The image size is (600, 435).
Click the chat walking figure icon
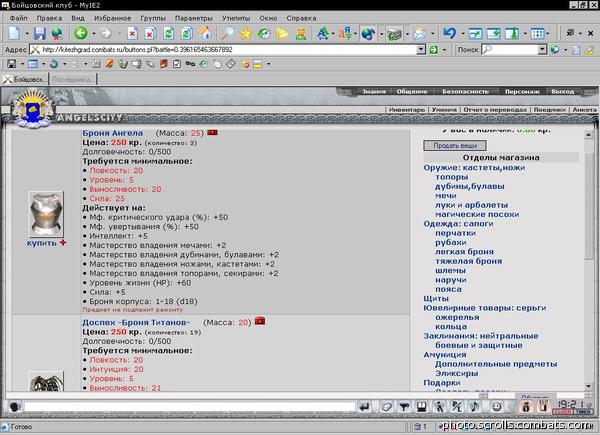click(440, 406)
